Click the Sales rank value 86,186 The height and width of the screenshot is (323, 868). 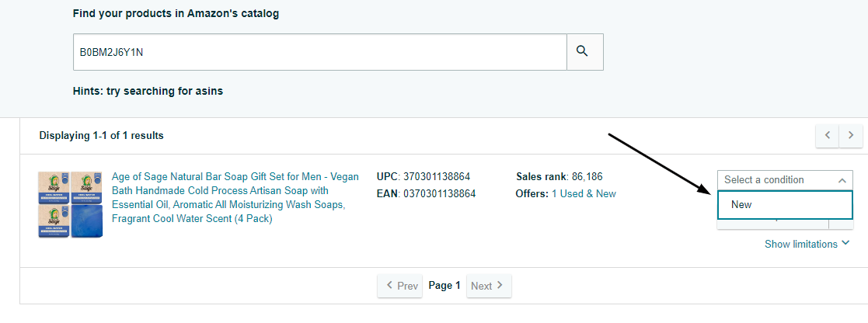(586, 176)
